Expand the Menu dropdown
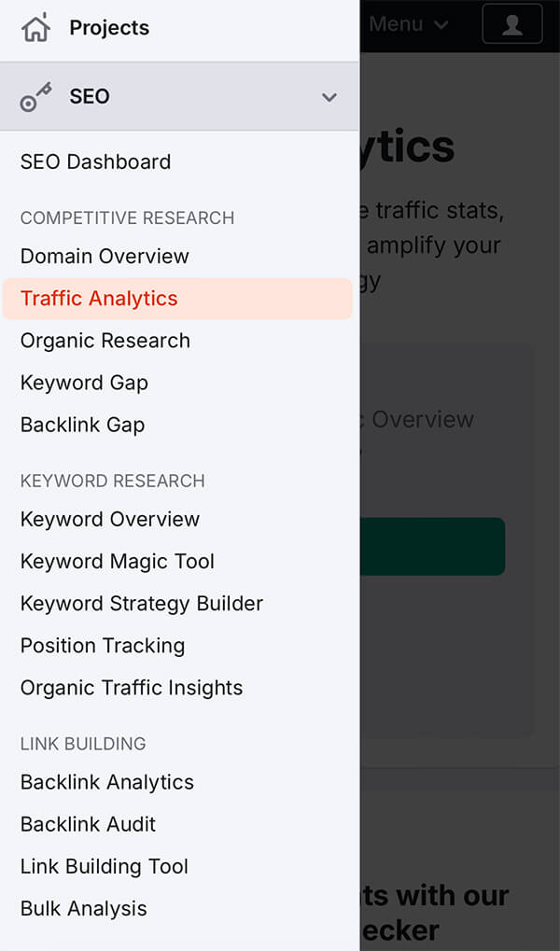560x951 pixels. tap(409, 24)
